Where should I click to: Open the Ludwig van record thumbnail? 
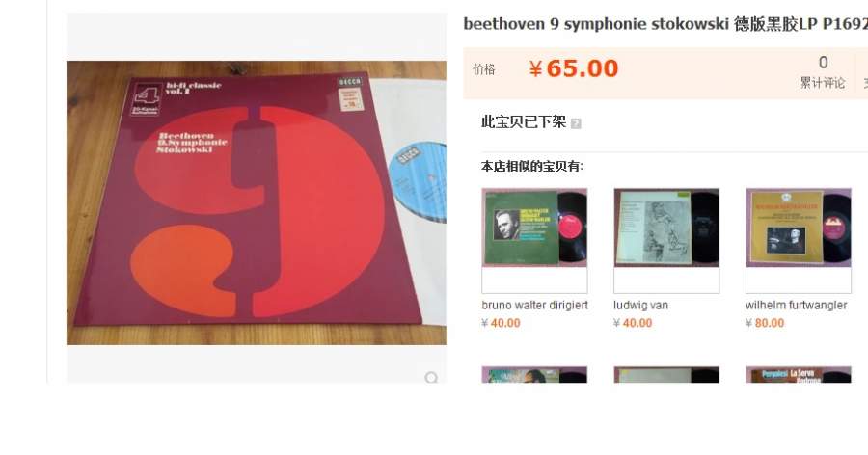point(666,227)
